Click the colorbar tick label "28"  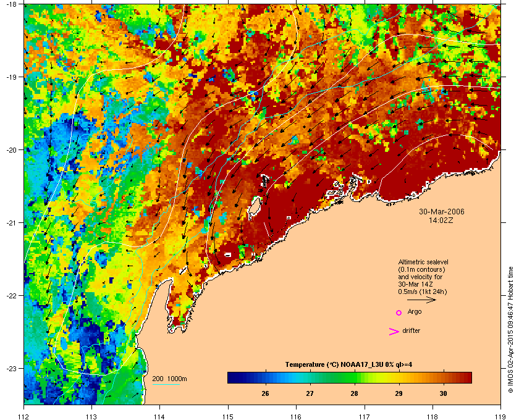coord(354,393)
